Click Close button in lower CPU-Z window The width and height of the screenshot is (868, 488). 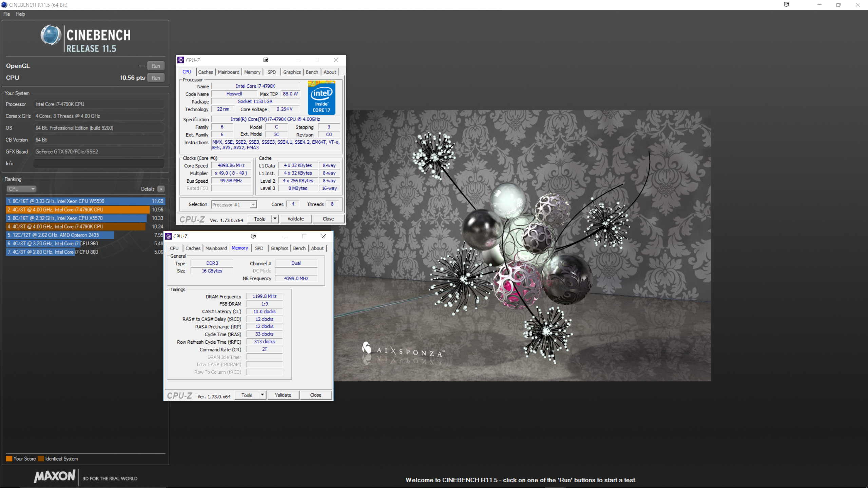coord(316,395)
